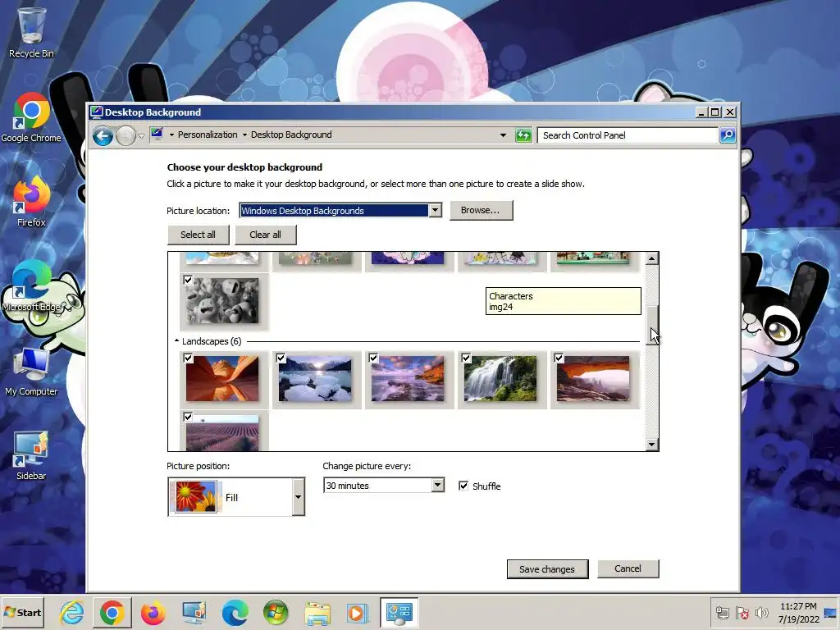Uncheck the waterfall landscape checkbox

click(466, 358)
